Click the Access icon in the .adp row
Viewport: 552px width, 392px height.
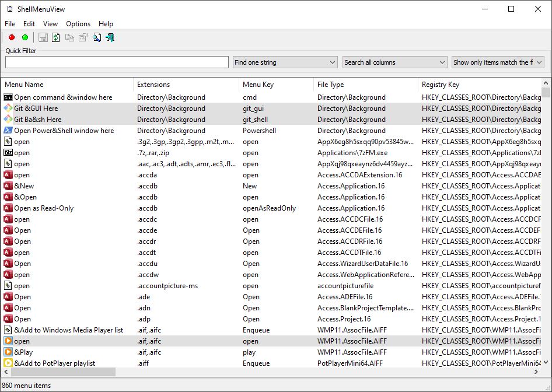pyautogui.click(x=8, y=319)
